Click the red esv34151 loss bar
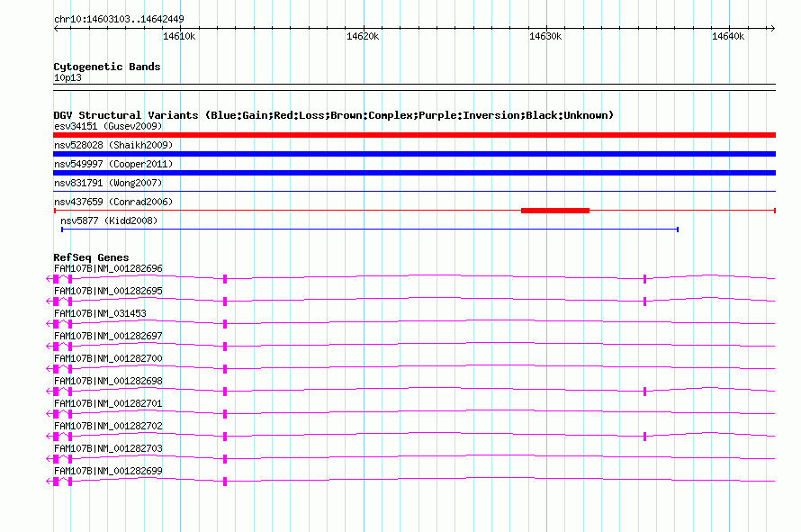Screen dimensions: 801x532 414,135
